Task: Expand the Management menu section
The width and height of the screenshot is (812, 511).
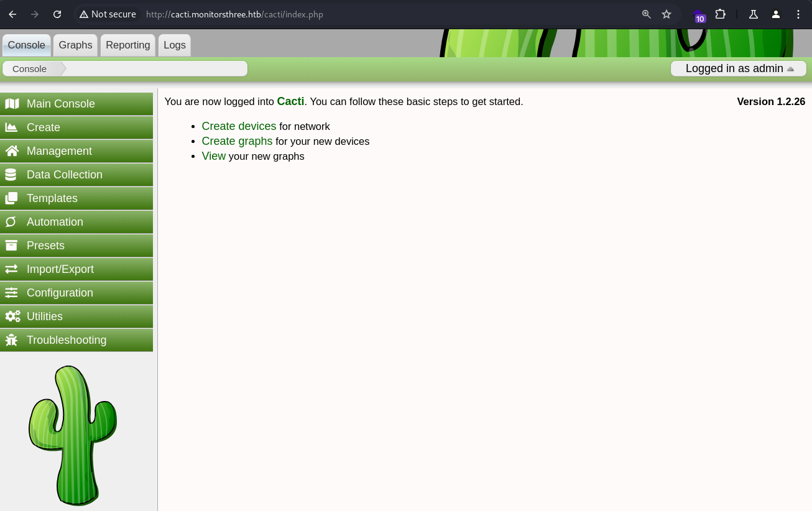Action: [76, 151]
